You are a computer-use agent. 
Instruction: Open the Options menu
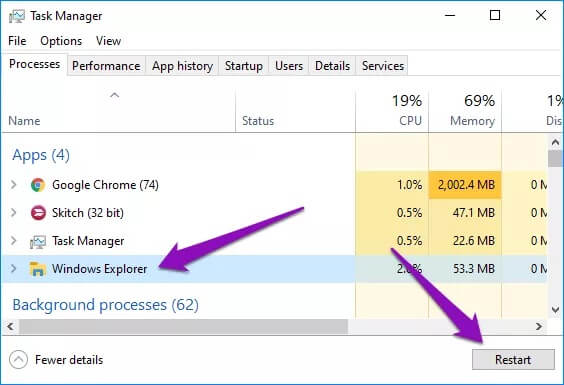61,41
